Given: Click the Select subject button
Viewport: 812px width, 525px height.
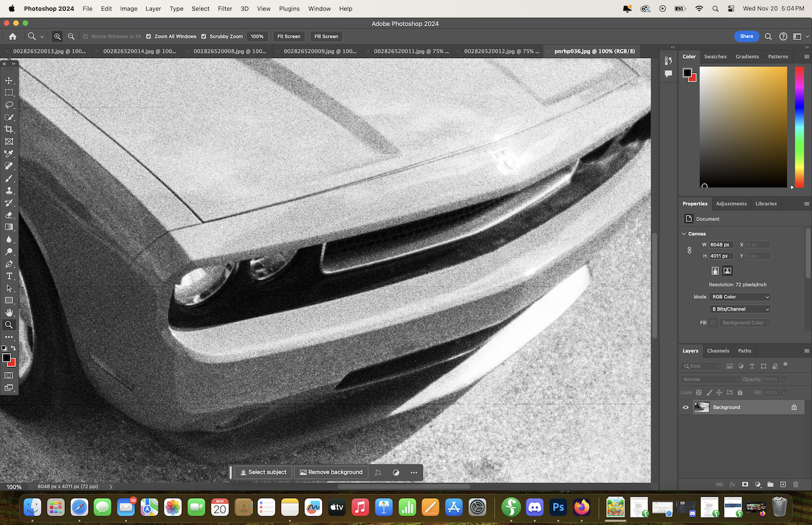Looking at the screenshot, I should tap(264, 472).
